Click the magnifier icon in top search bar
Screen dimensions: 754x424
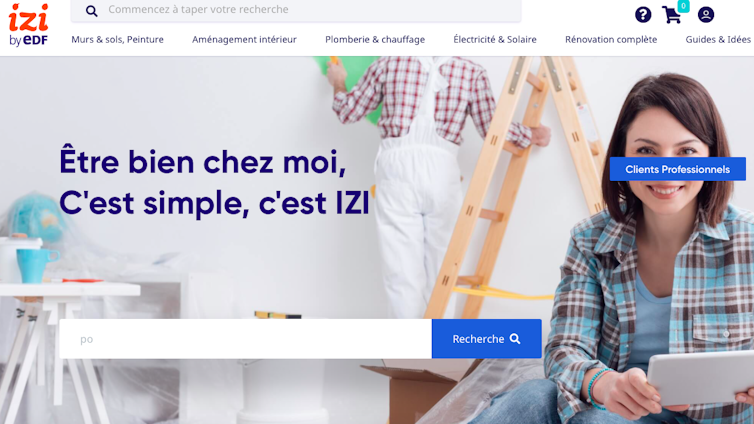coord(91,11)
